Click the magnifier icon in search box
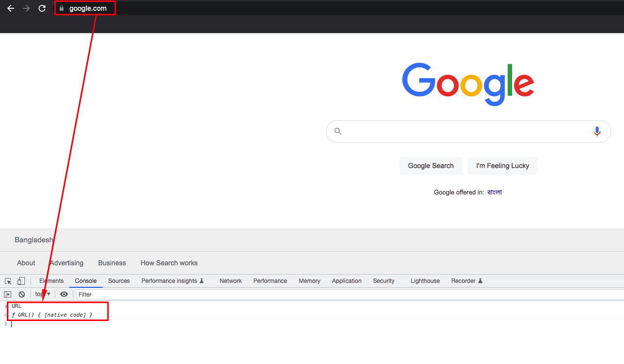This screenshot has height=364, width=624. pyautogui.click(x=338, y=131)
